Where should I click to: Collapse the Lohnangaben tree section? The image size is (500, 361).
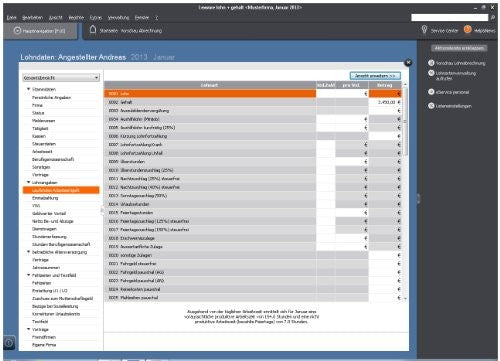[x=29, y=182]
